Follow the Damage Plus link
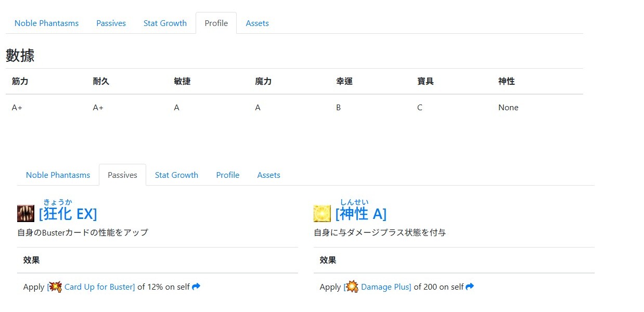Image resolution: width=644 pixels, height=312 pixels. (x=386, y=287)
